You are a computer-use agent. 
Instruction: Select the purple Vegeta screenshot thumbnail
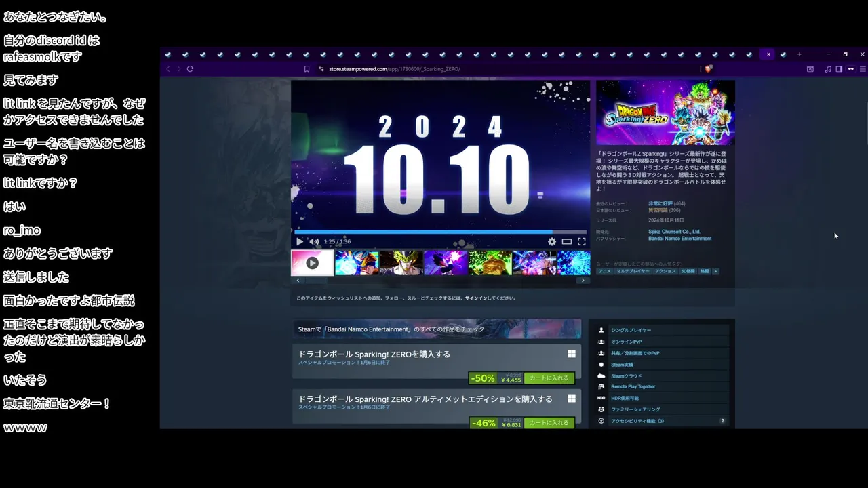click(446, 263)
